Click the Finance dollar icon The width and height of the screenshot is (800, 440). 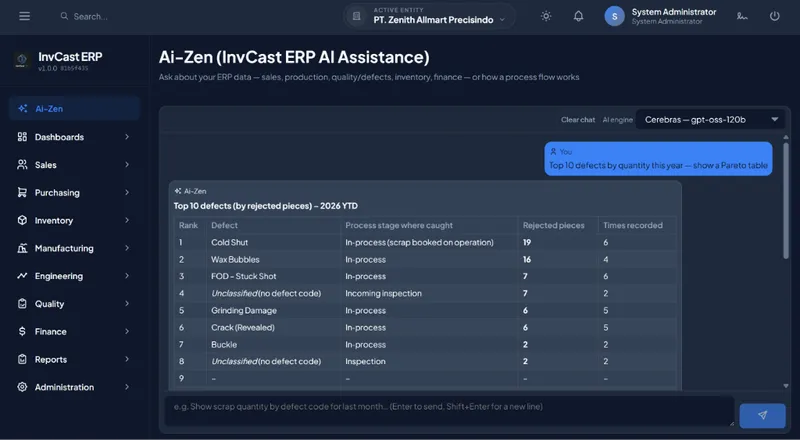coord(22,331)
